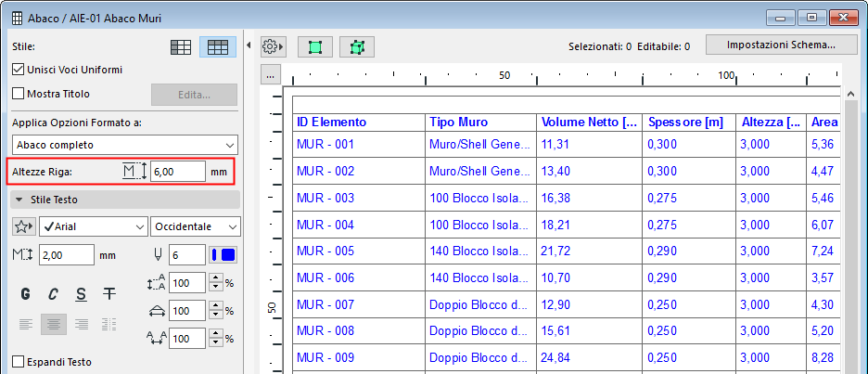
Task: Select cell MUR - 002
Action: (359, 171)
